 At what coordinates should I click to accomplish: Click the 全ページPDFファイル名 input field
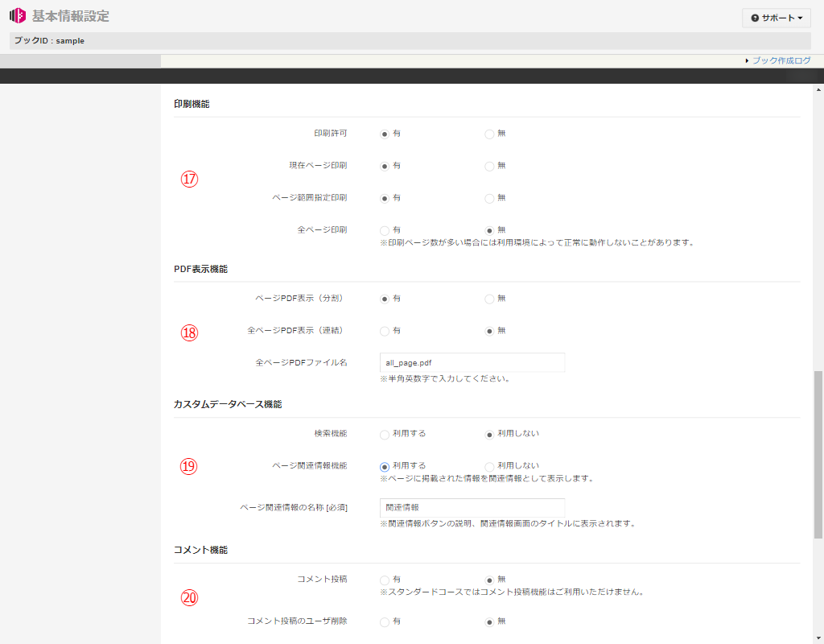coord(472,362)
